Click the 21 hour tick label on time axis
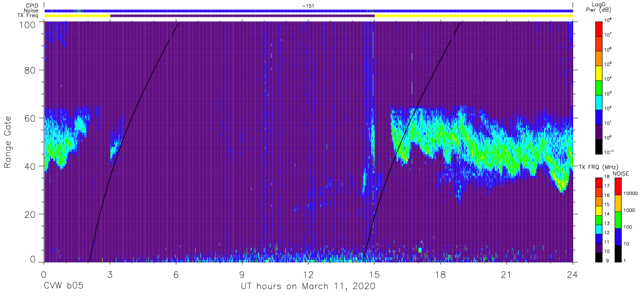 coord(507,274)
